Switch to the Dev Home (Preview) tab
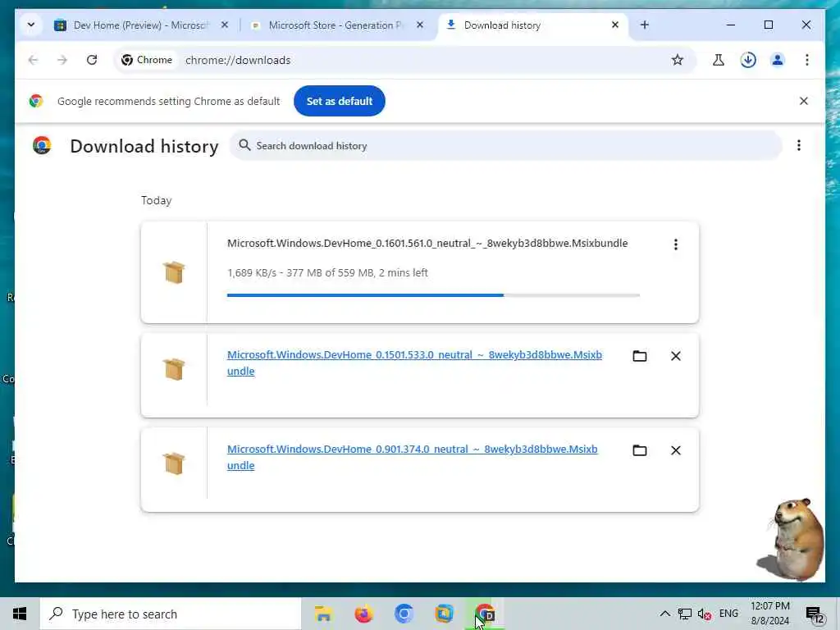This screenshot has height=630, width=840. [x=142, y=25]
